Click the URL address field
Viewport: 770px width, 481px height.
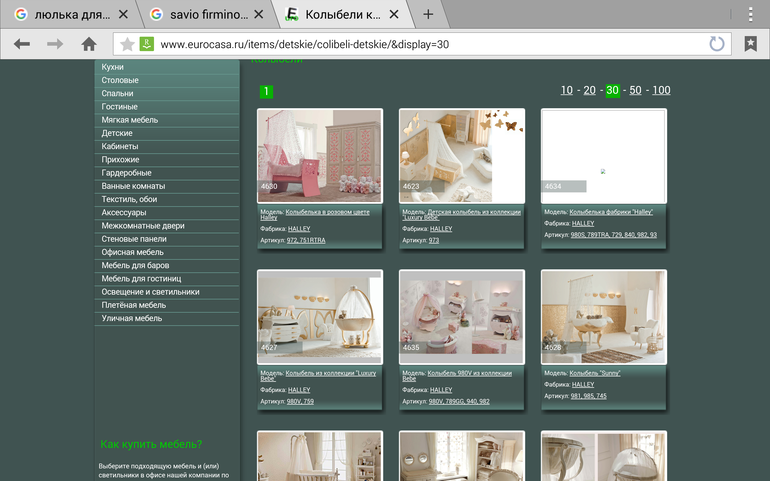(x=420, y=44)
